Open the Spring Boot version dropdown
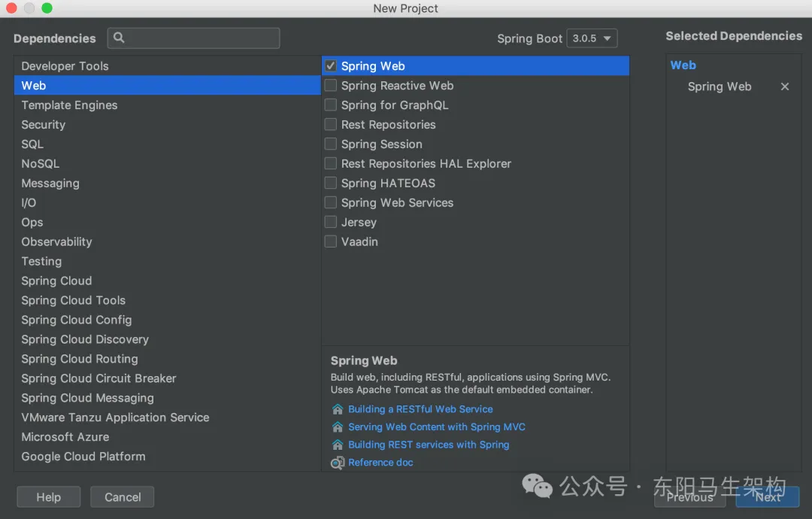Image resolution: width=812 pixels, height=519 pixels. [592, 38]
